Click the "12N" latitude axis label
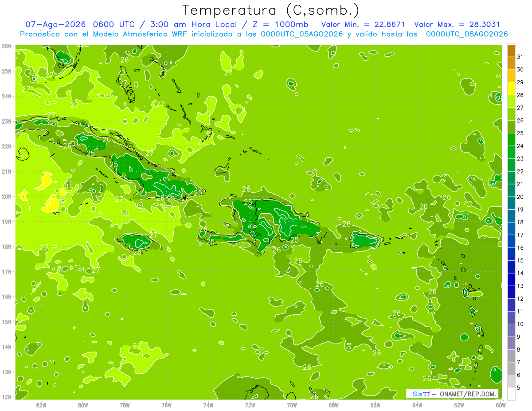 coord(7,397)
